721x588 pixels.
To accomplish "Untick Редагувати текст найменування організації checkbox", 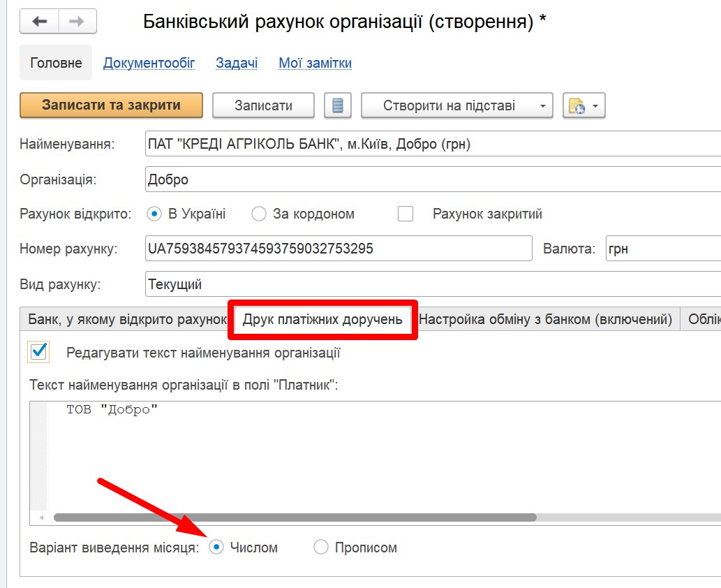I will 38,352.
